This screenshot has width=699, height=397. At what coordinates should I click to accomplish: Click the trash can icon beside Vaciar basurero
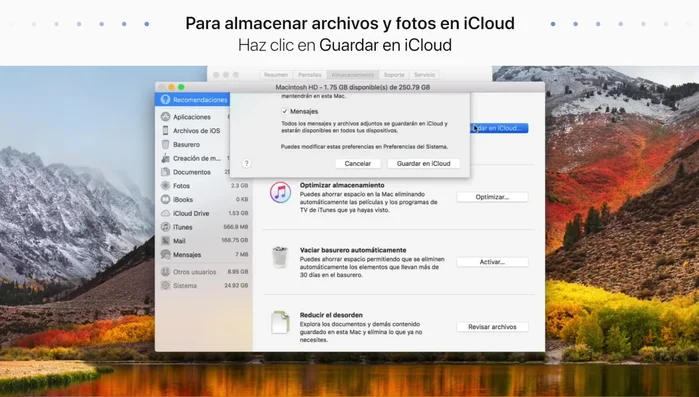(x=280, y=257)
